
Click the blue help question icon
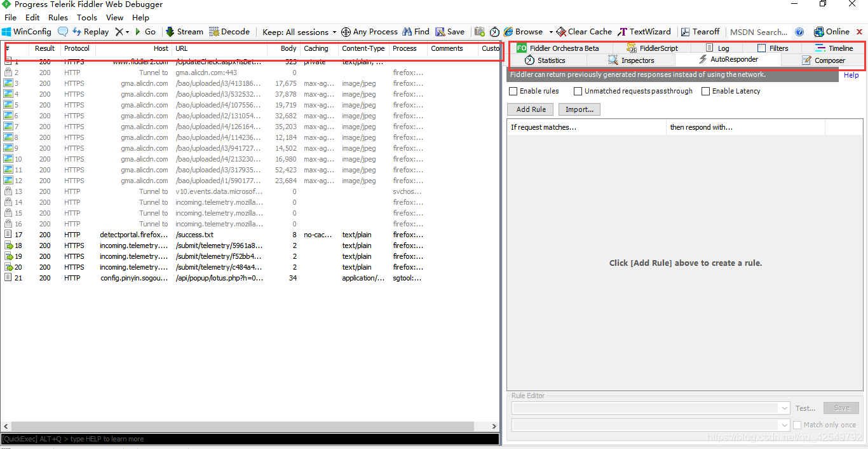point(799,32)
